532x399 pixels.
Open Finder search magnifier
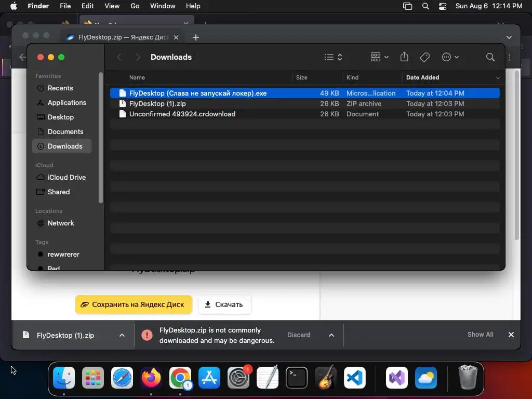click(x=490, y=57)
